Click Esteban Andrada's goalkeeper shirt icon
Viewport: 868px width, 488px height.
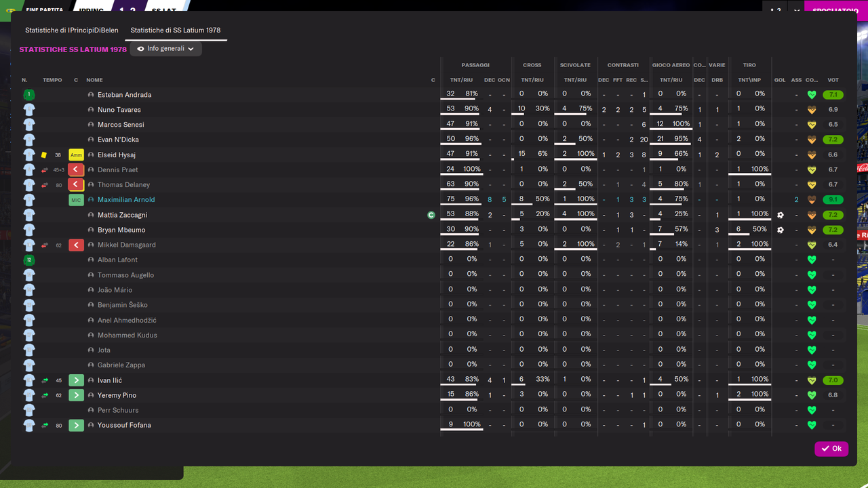coord(28,95)
